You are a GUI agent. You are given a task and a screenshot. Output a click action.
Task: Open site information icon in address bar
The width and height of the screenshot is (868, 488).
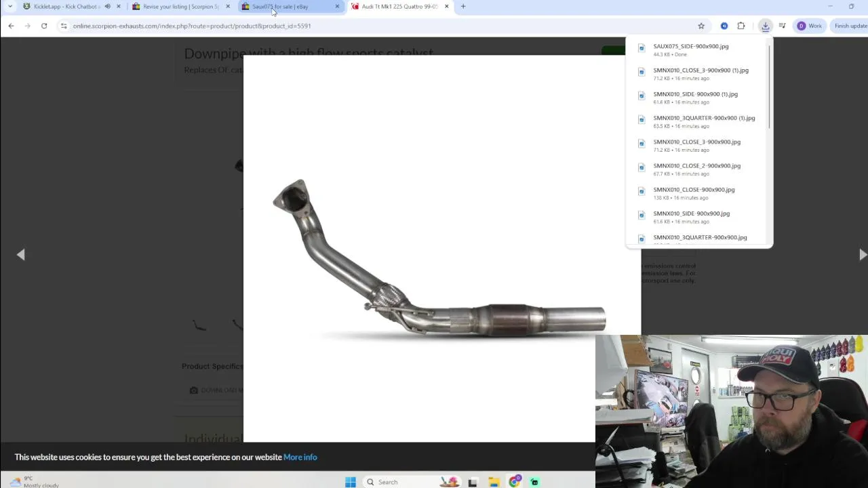pyautogui.click(x=64, y=26)
